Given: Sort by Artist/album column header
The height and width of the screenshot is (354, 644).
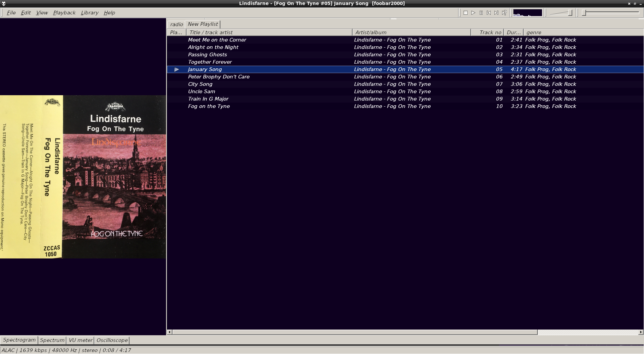Looking at the screenshot, I should [412, 33].
